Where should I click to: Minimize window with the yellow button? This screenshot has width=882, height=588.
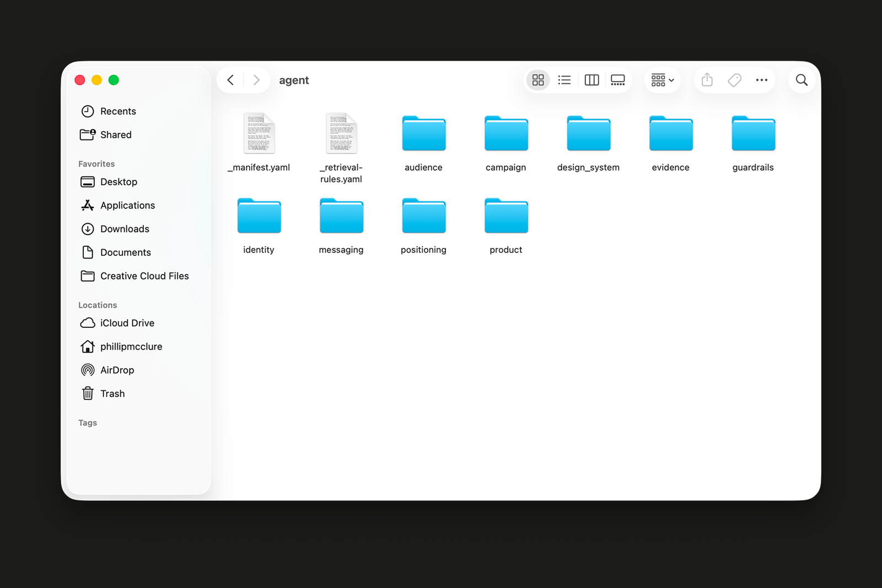[97, 80]
